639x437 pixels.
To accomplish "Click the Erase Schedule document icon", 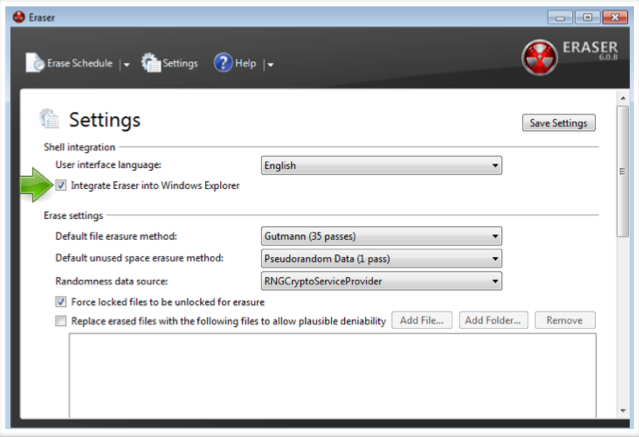I will click(35, 63).
